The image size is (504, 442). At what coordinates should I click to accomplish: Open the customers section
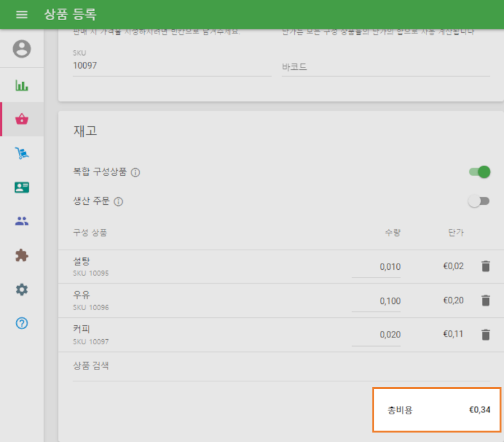[x=21, y=186]
